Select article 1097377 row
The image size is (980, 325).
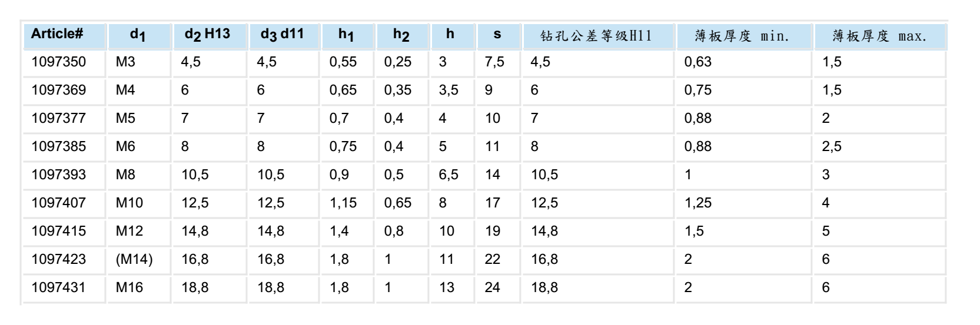485,119
